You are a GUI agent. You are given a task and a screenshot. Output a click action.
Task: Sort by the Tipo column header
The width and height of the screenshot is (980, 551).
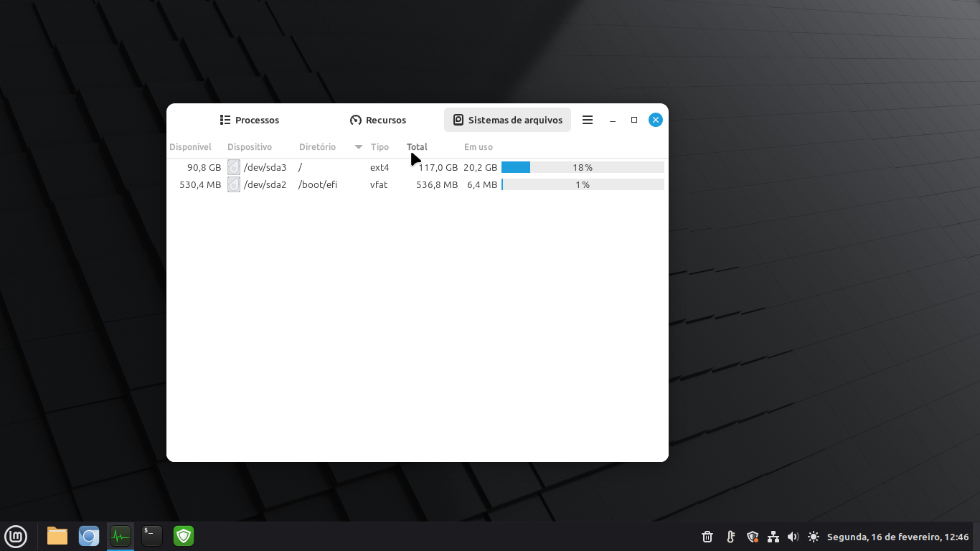pyautogui.click(x=380, y=147)
